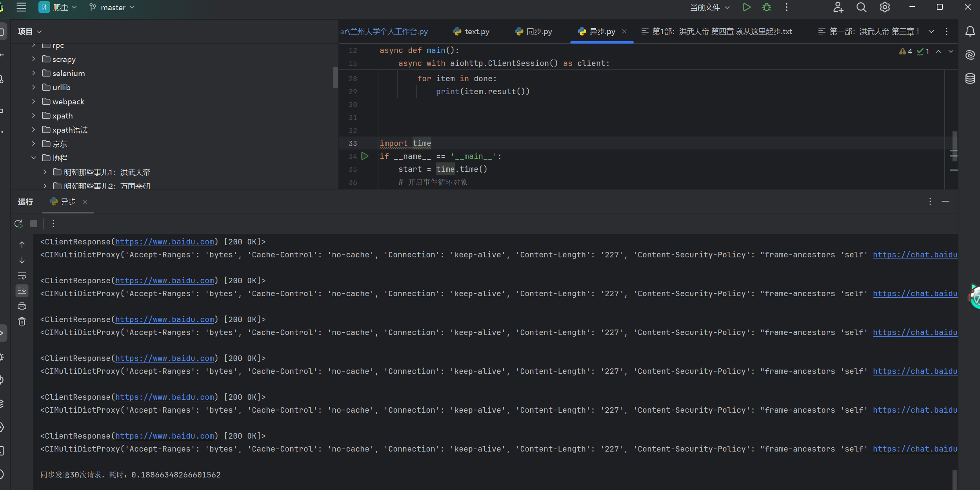Show warnings count inspection widget
The image size is (980, 490).
tap(906, 51)
